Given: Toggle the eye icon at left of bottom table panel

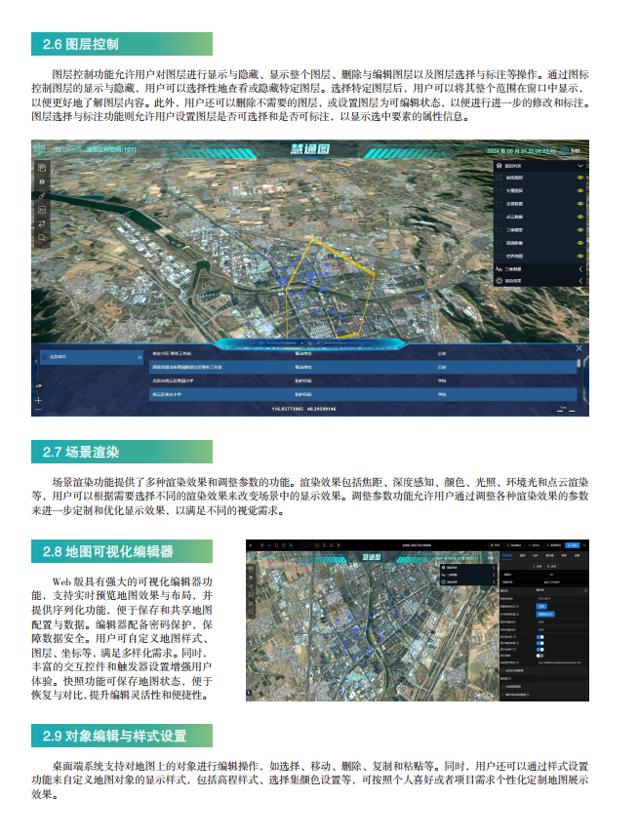Looking at the screenshot, I should [x=39, y=385].
